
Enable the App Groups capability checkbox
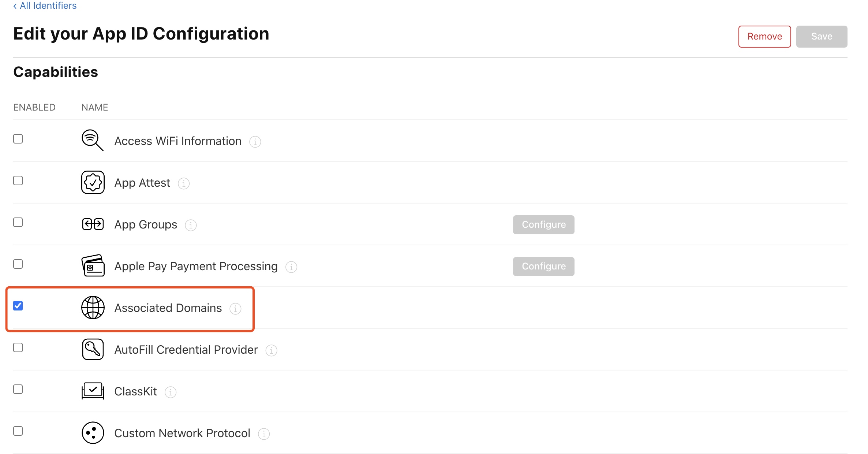point(18,222)
